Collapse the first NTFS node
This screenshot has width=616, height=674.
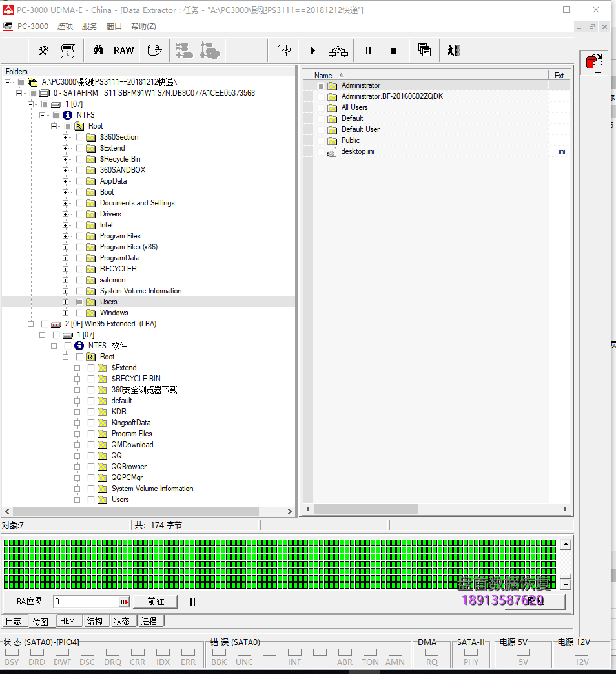[x=42, y=115]
